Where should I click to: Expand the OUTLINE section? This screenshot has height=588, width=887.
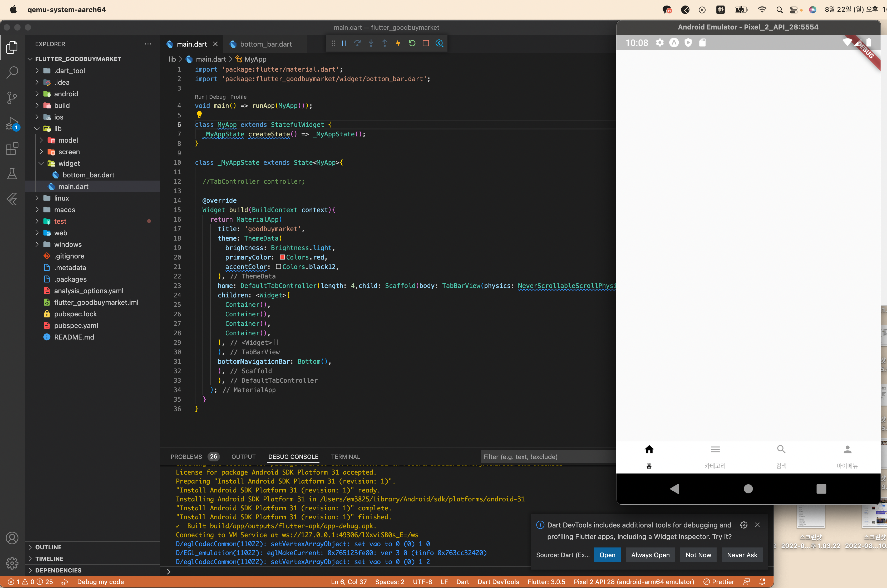(x=48, y=547)
